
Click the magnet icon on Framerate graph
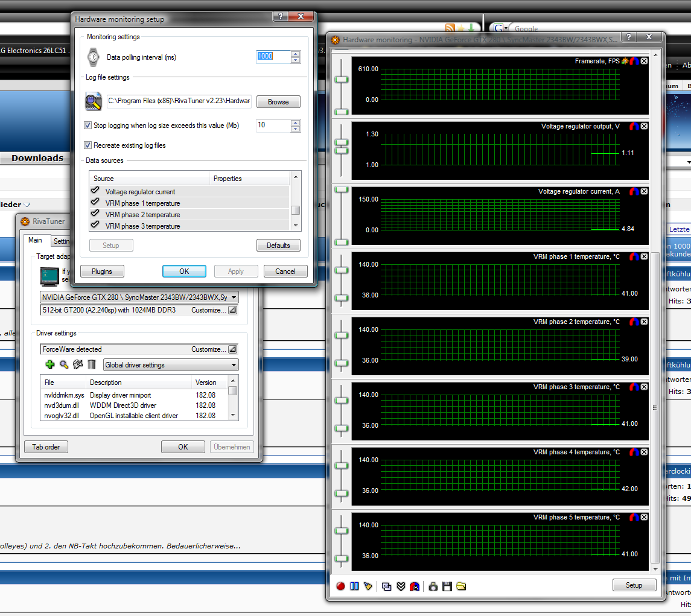coord(634,62)
